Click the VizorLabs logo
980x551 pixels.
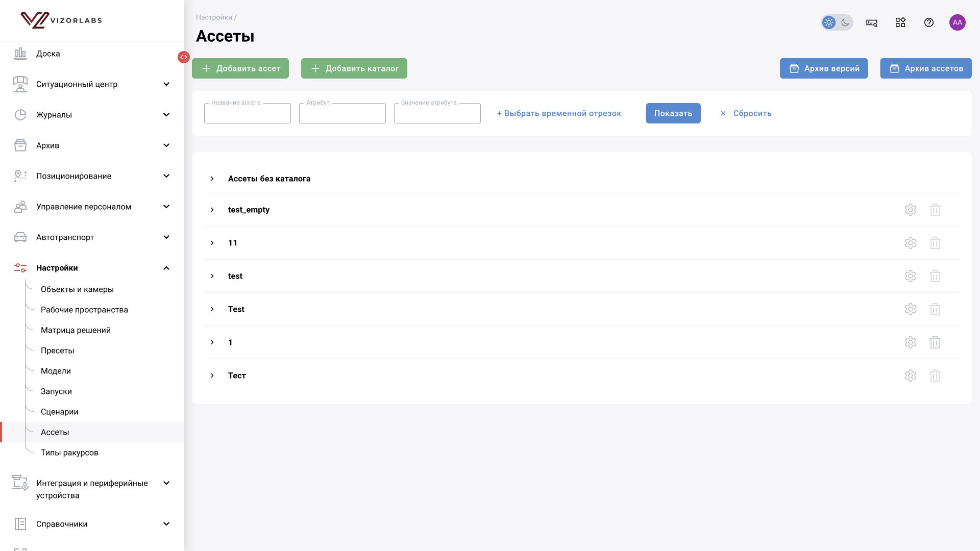(61, 20)
